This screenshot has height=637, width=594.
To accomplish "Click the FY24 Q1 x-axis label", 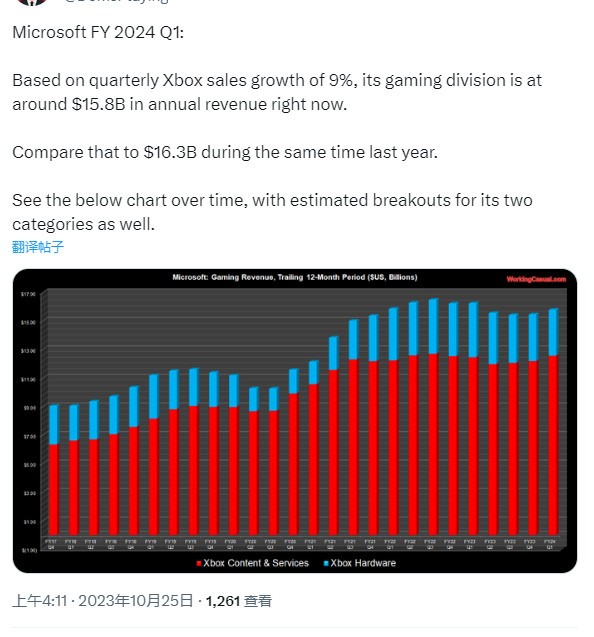I will pos(549,544).
